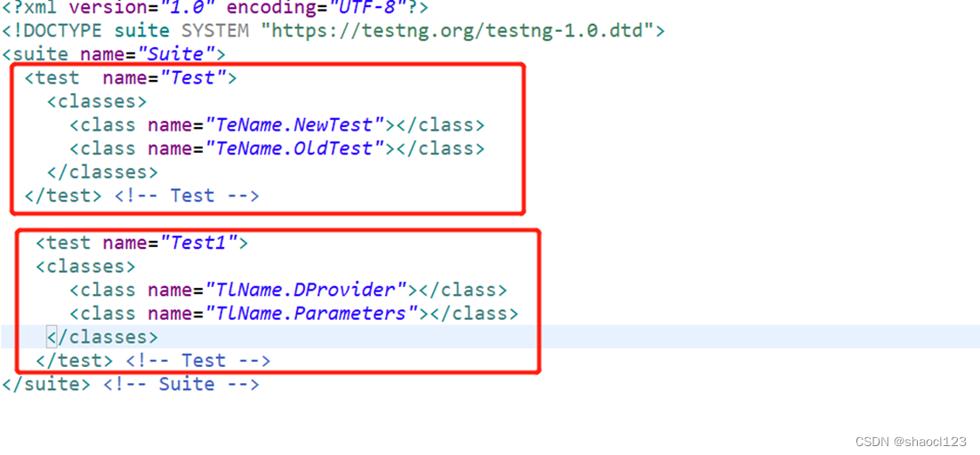
Task: Select the TlName.Parameters class line
Action: (x=293, y=314)
